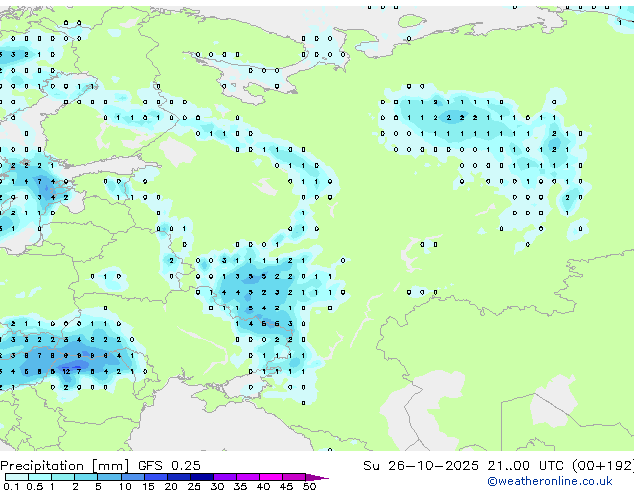
Task: Select the 5–10 mm legend swatch
Action: tap(110, 477)
